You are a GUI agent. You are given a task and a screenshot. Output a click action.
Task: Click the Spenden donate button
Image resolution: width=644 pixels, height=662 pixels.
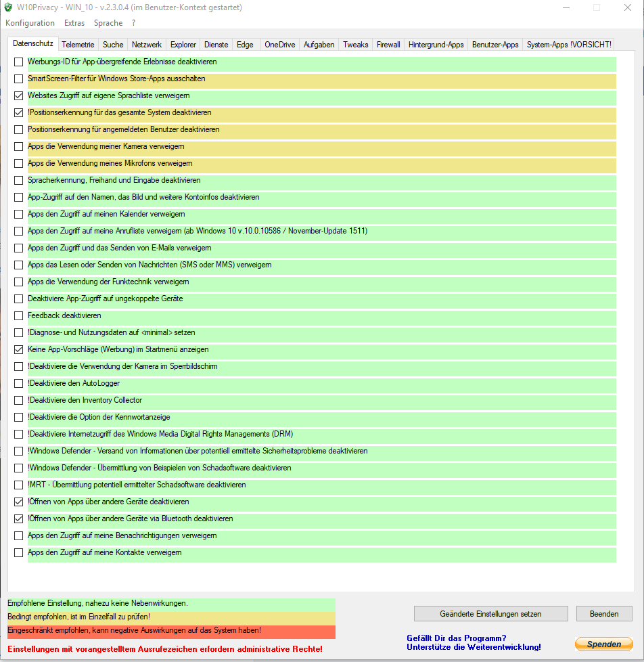[x=603, y=644]
